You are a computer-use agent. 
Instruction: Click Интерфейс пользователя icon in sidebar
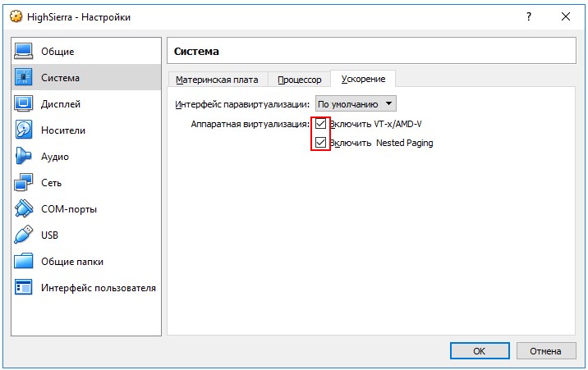tap(24, 288)
